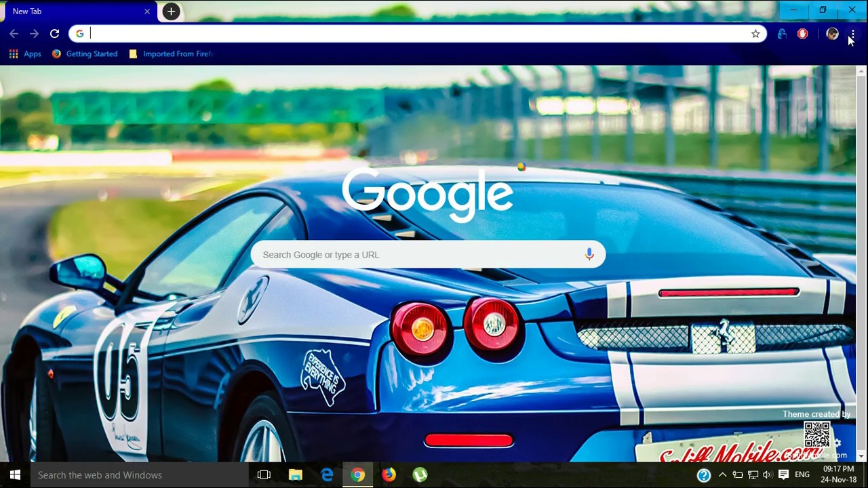Customize the page with the gear icon
This screenshot has height=488, width=868.
point(837,443)
